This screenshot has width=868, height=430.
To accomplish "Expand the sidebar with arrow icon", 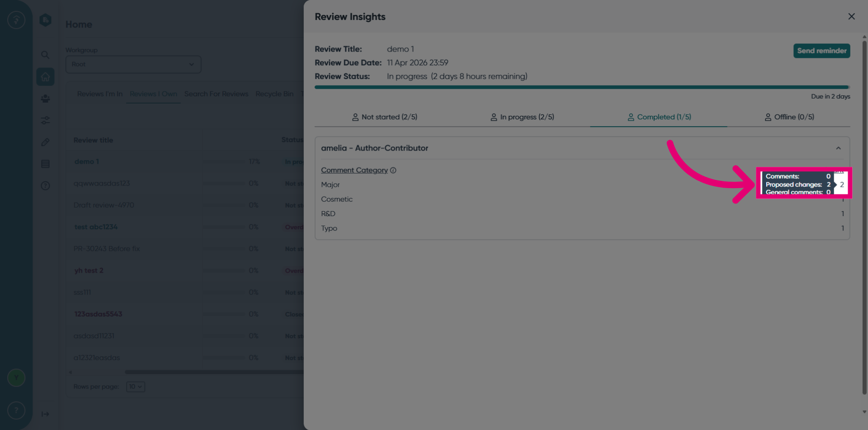I will pos(45,414).
